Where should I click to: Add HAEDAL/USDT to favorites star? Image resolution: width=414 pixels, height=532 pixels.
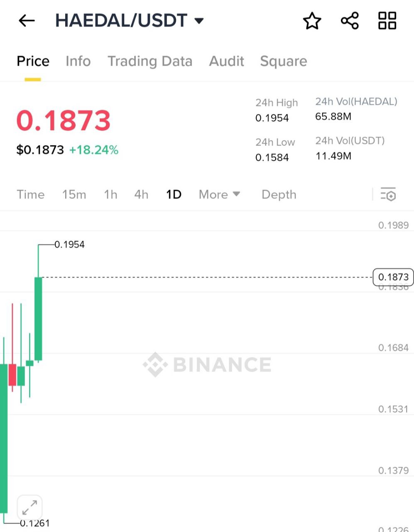tap(312, 21)
